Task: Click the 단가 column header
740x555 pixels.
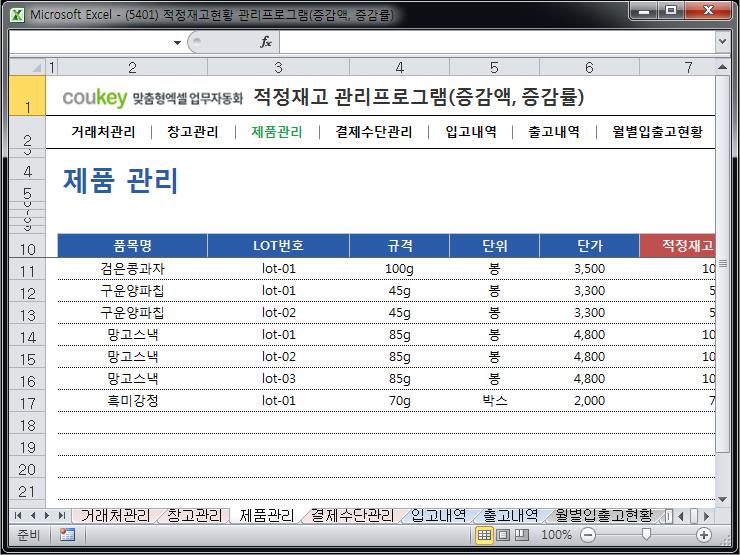Action: (x=589, y=245)
